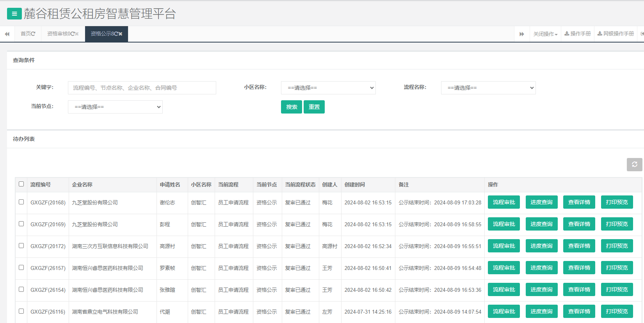
Task: Switch to the 资格审核 tab
Action: click(59, 34)
